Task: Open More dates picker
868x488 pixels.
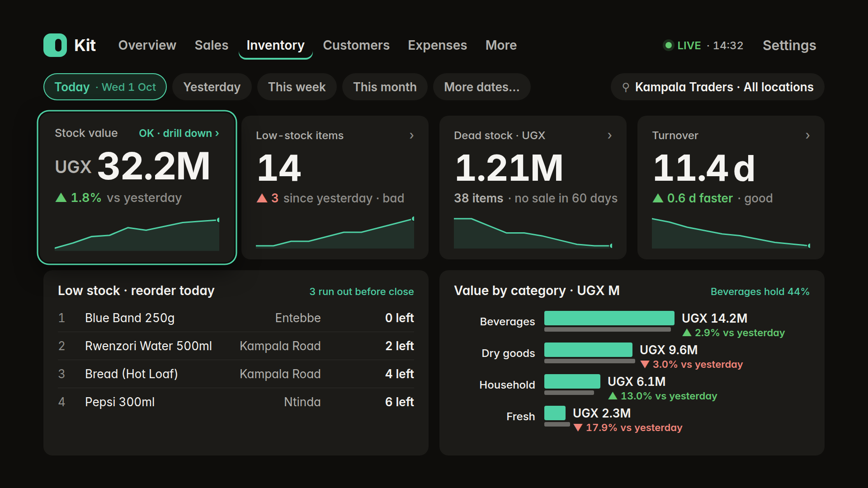Action: pos(482,87)
